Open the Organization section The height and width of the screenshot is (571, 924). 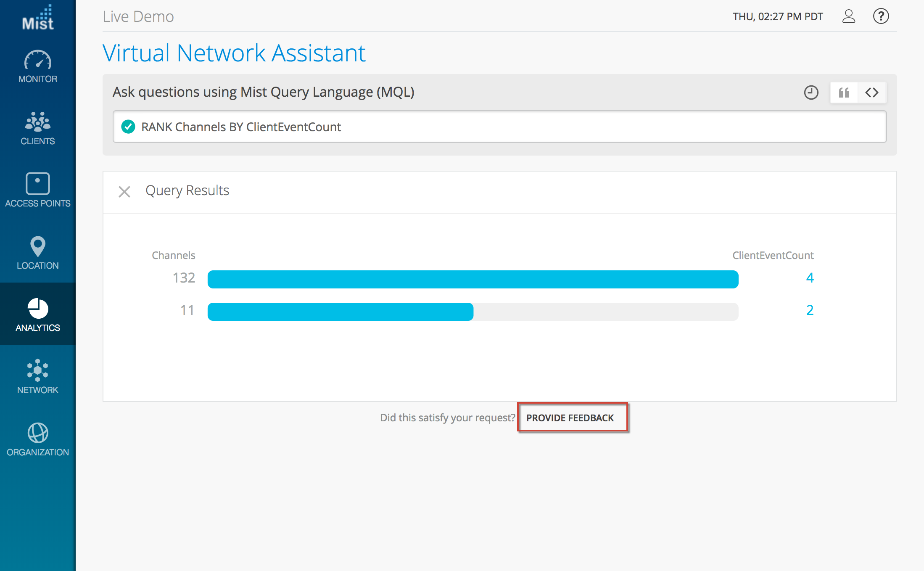(38, 439)
